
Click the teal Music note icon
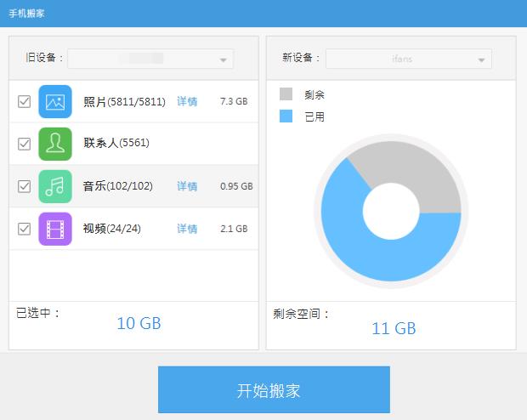pyautogui.click(x=55, y=186)
